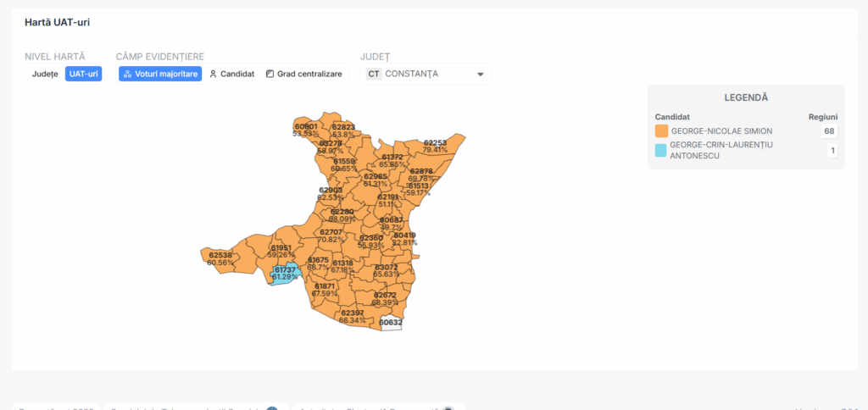Click the orange George-Nicolae Simion swatch
868x410 pixels.
point(661,131)
